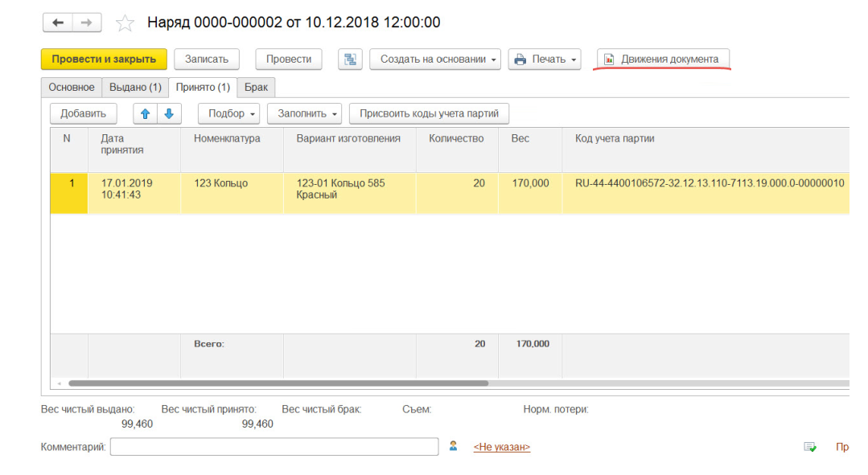Viewport: 868px width, 475px height.
Task: Open the related documents structure icon
Action: 350,59
